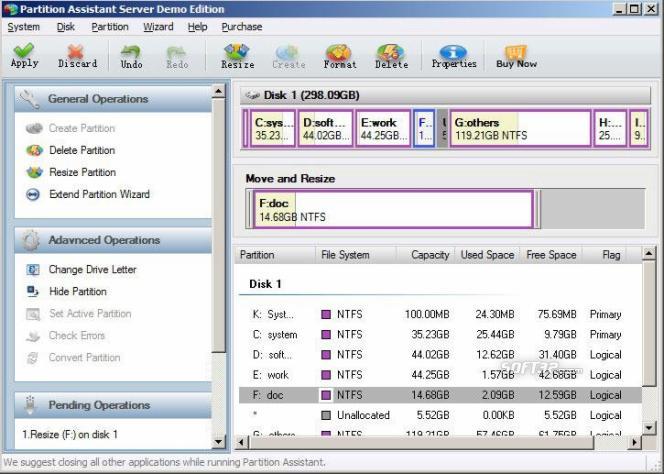Click the Create Partition sidebar icon
The image size is (664, 474).
click(x=34, y=128)
